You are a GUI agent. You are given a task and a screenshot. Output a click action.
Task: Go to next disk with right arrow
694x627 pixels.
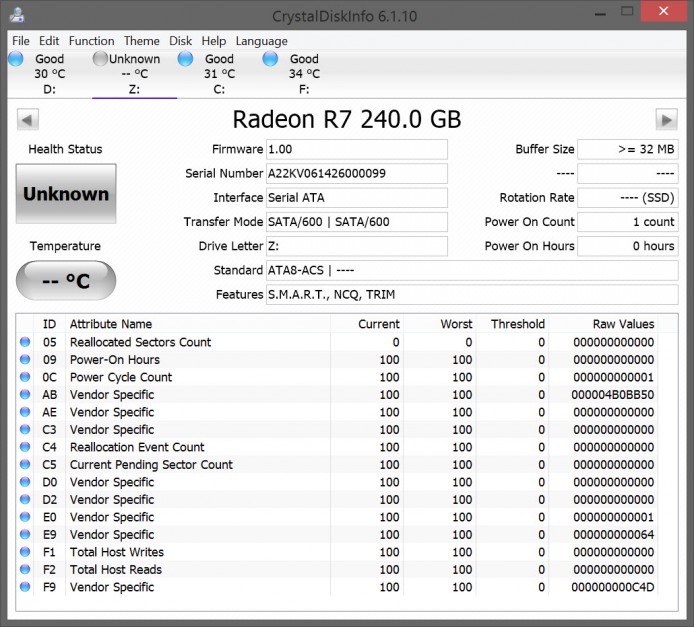coord(666,119)
